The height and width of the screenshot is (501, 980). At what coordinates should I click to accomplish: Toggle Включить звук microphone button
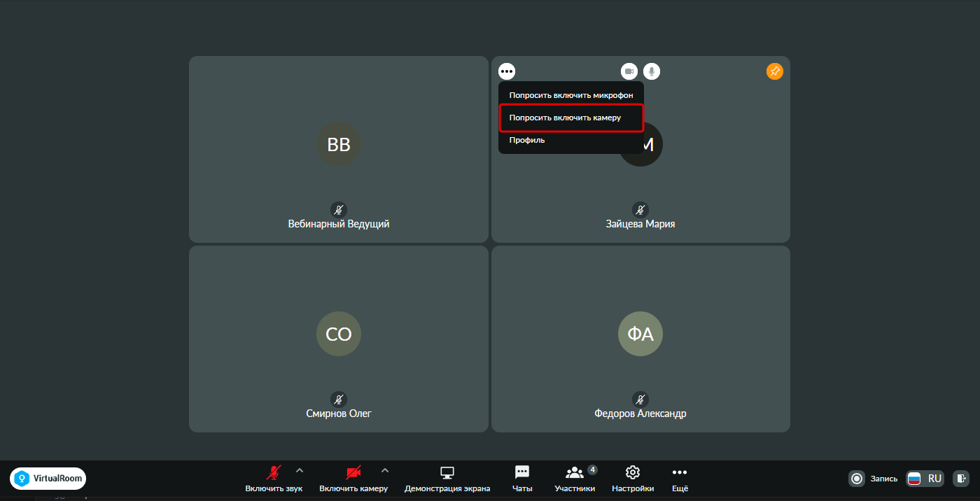[x=274, y=479]
